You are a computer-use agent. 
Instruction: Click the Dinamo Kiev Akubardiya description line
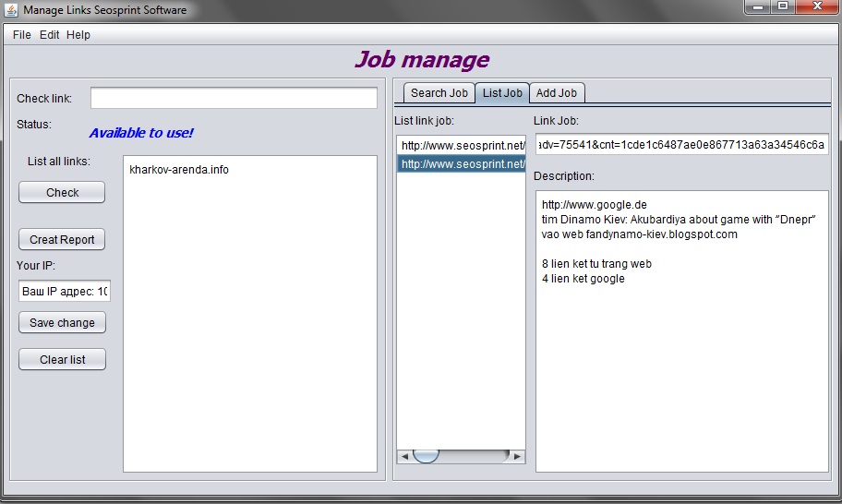click(x=679, y=219)
